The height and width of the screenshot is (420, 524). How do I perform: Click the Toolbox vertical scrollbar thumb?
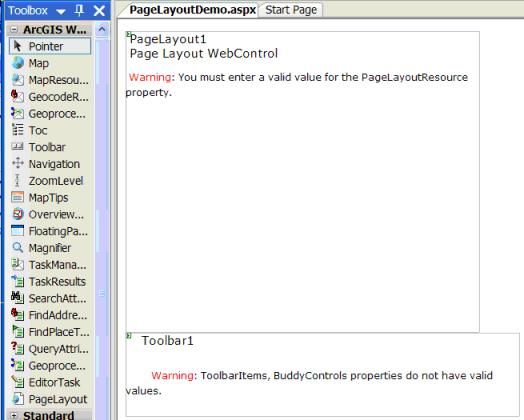tap(102, 292)
